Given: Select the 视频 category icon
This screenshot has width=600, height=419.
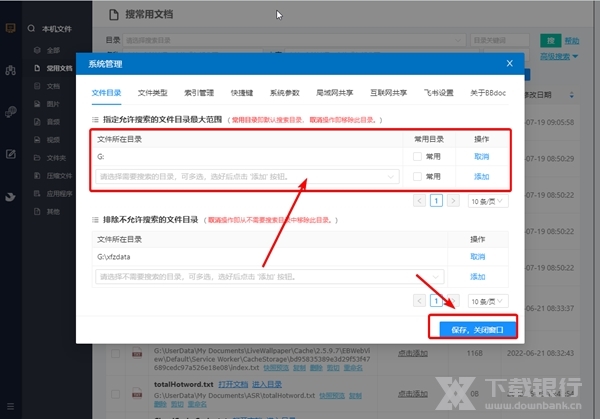Looking at the screenshot, I should pos(37,140).
